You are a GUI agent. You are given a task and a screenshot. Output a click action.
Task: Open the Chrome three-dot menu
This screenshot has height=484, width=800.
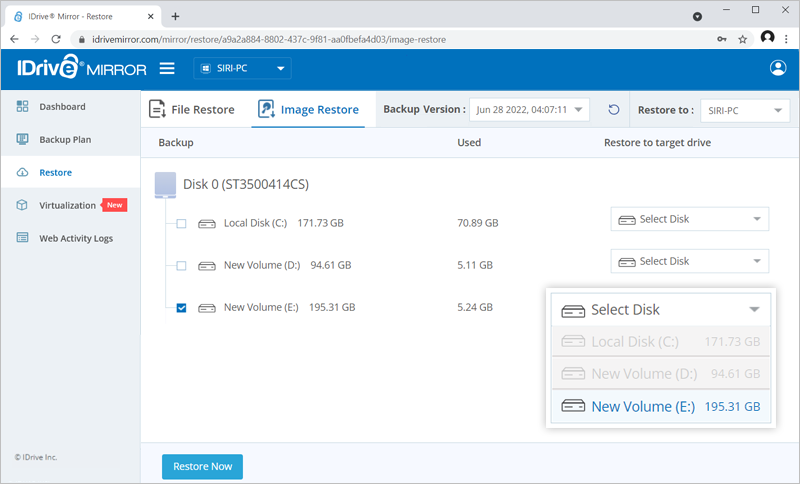click(x=786, y=39)
